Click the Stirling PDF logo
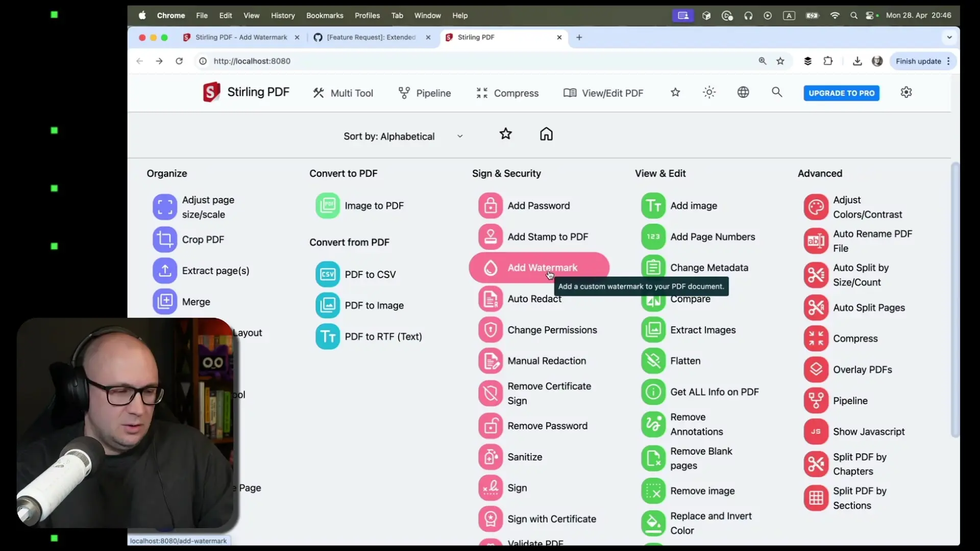This screenshot has height=551, width=980. [x=246, y=92]
